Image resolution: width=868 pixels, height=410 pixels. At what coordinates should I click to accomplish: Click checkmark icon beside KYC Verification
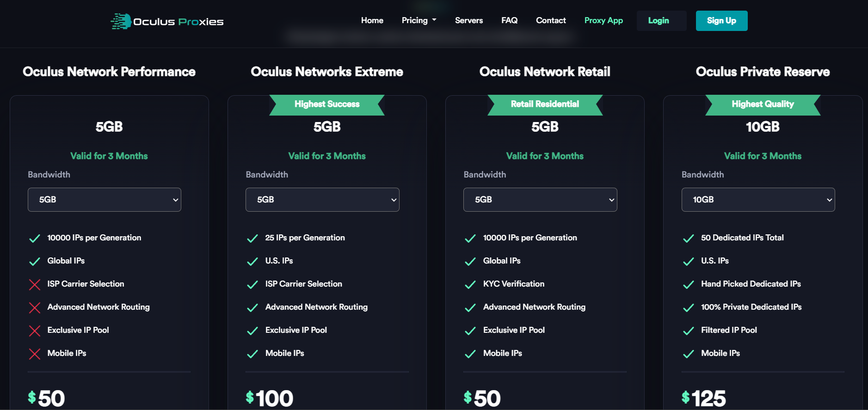pos(470,284)
